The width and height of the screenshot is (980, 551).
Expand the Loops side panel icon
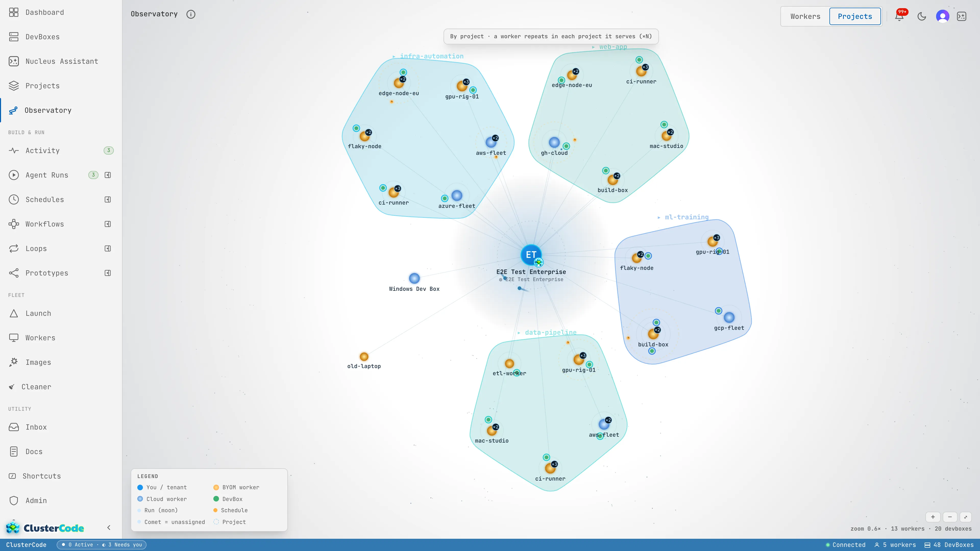(x=108, y=249)
